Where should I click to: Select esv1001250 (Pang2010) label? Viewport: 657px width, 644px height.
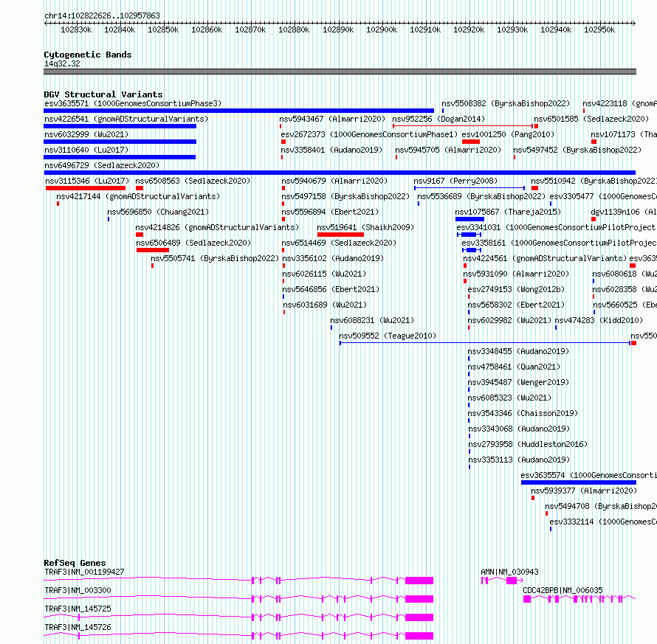tap(508, 134)
